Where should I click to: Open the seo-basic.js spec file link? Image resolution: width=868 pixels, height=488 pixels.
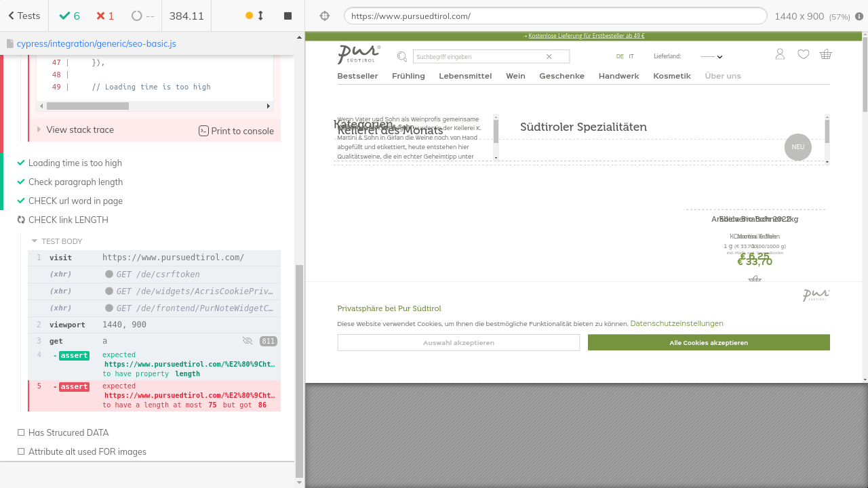tap(96, 43)
